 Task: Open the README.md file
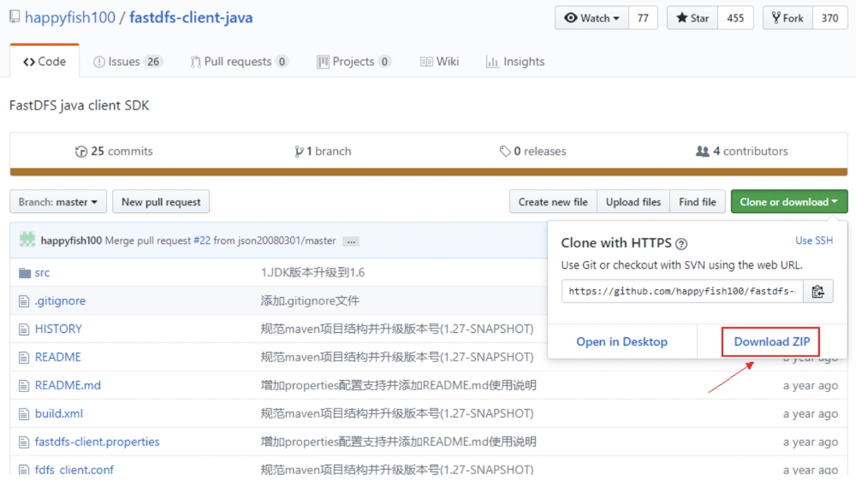tap(68, 386)
